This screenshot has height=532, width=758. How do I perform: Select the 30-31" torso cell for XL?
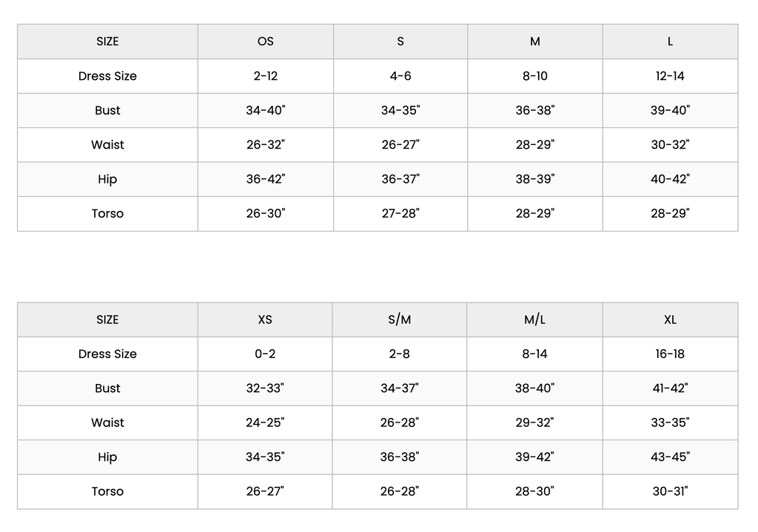pos(670,491)
